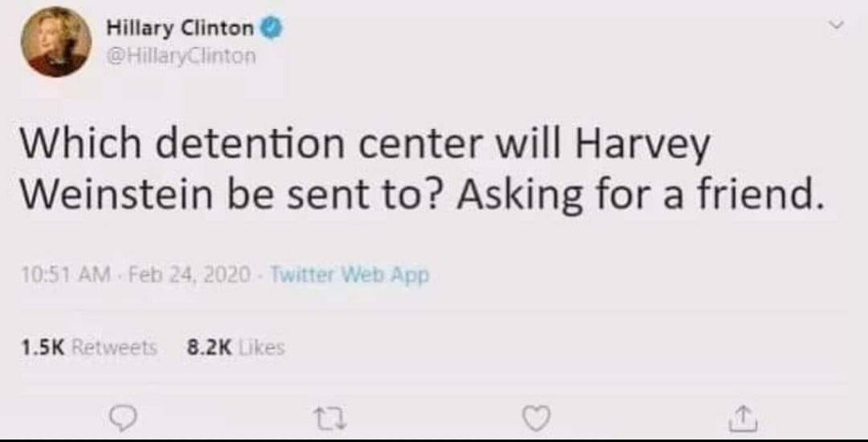Expand the tweet options chevron menu

[x=837, y=25]
